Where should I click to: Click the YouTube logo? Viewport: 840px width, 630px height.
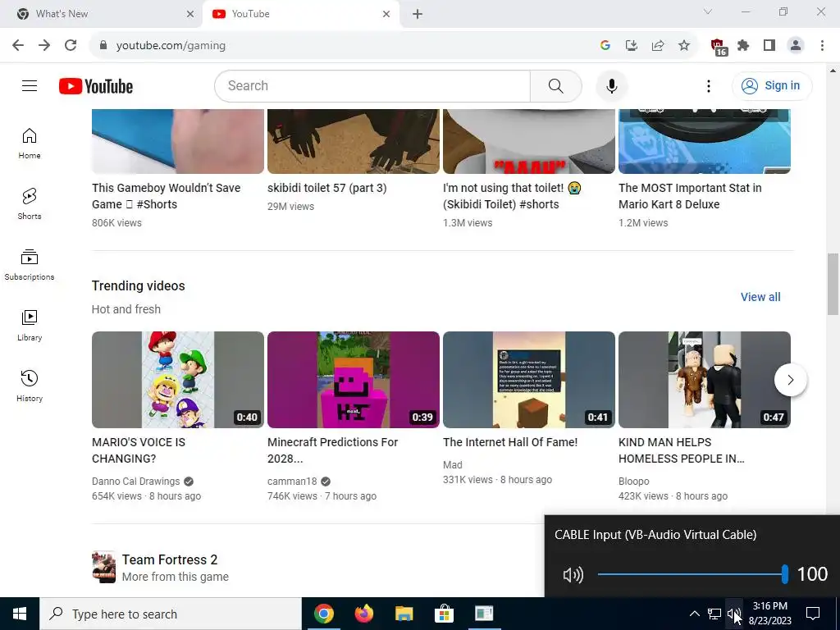(96, 86)
